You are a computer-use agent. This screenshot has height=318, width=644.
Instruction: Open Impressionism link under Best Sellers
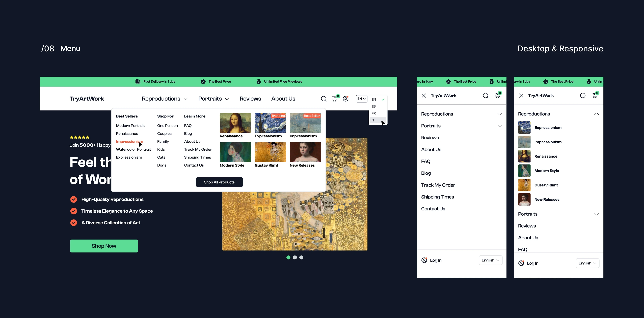point(129,141)
